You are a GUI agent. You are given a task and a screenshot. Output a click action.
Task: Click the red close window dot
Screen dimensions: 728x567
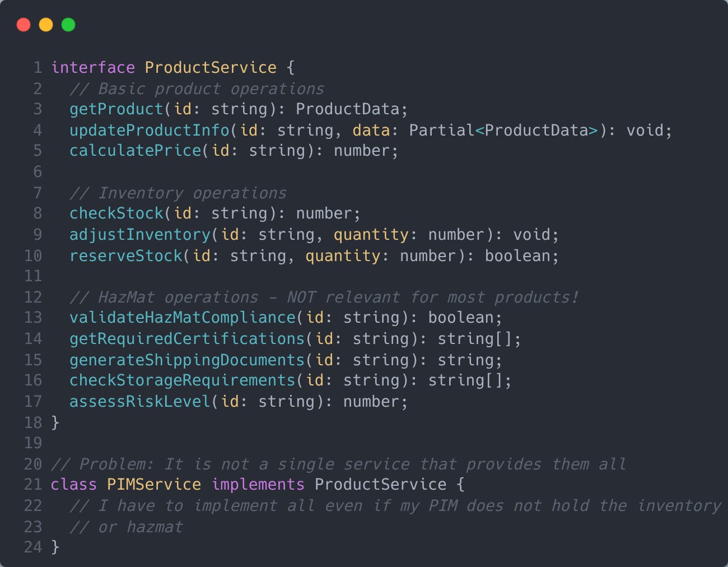tap(24, 25)
